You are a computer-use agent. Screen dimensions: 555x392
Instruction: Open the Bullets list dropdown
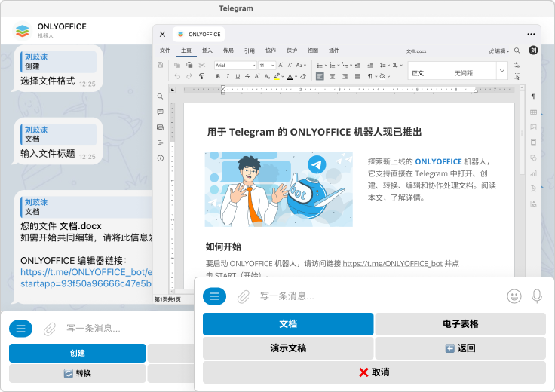point(322,65)
